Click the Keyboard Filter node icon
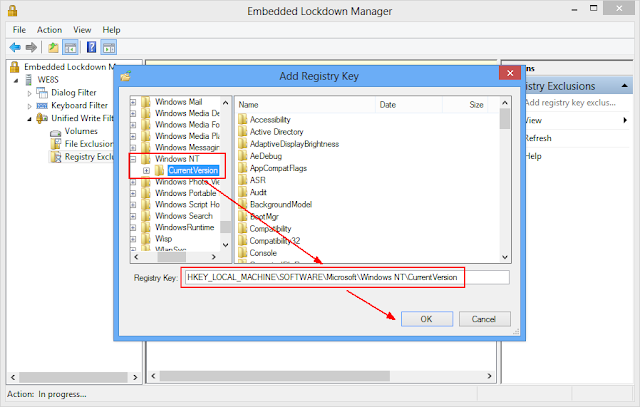 pyautogui.click(x=42, y=106)
